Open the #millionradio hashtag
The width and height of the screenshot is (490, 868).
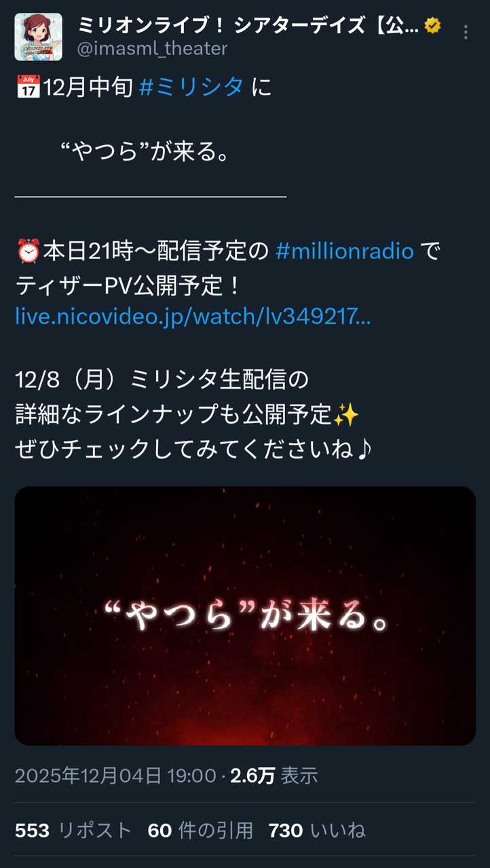tap(345, 251)
